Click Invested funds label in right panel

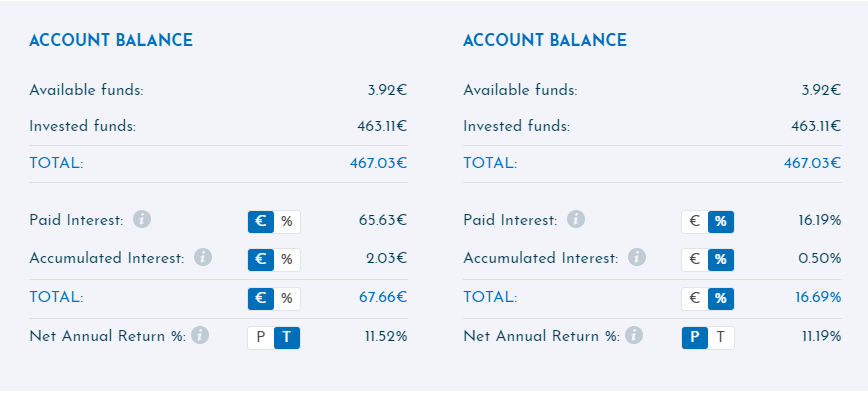(516, 126)
